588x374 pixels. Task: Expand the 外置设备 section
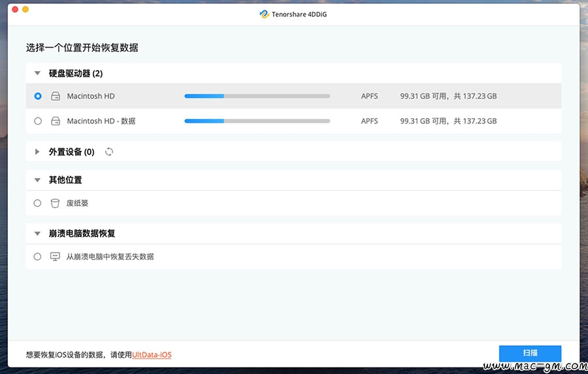click(x=37, y=152)
